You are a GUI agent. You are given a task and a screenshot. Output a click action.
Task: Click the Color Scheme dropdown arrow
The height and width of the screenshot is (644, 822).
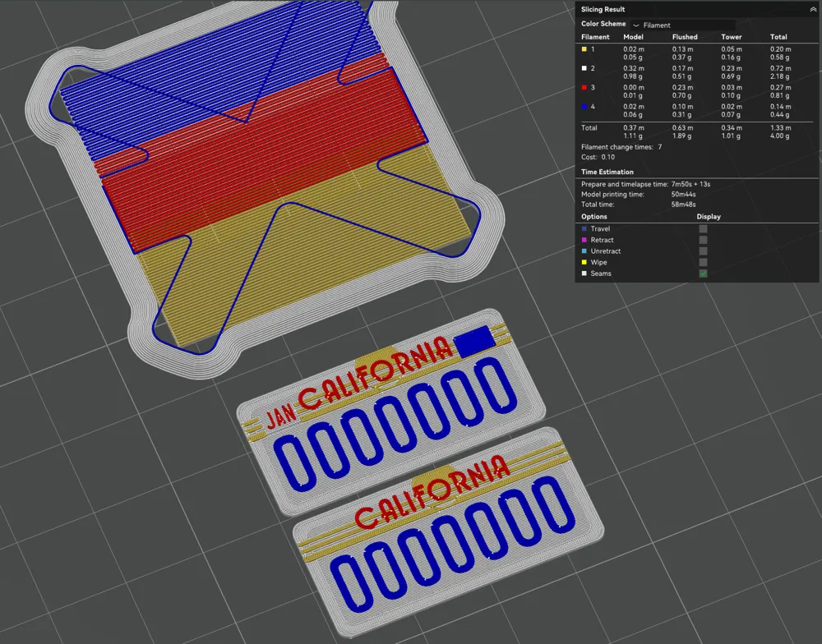pyautogui.click(x=636, y=25)
